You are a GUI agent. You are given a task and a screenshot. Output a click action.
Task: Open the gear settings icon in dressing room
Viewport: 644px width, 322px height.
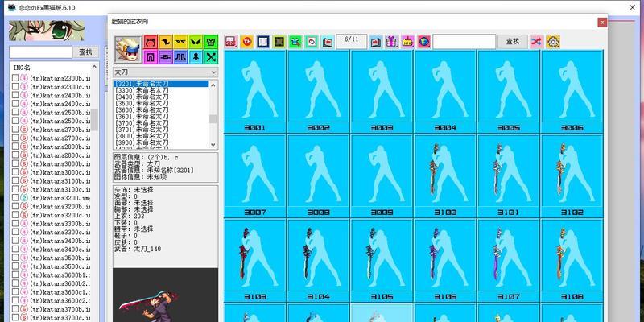pyautogui.click(x=553, y=42)
